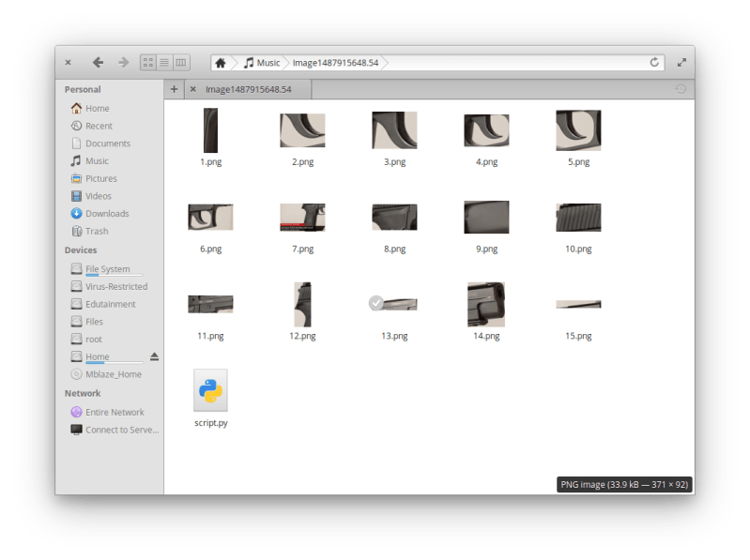Select the script.py Python file

pyautogui.click(x=210, y=390)
